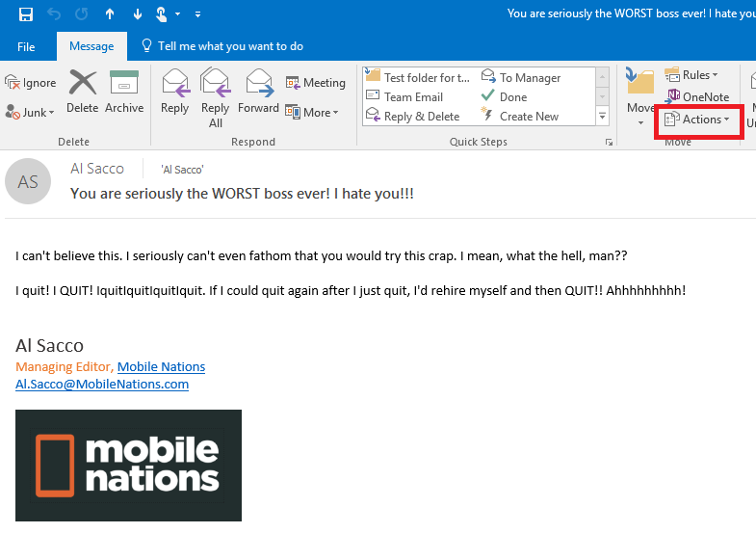Run the Reply & Delete quick step
The height and width of the screenshot is (560, 756).
(x=413, y=117)
